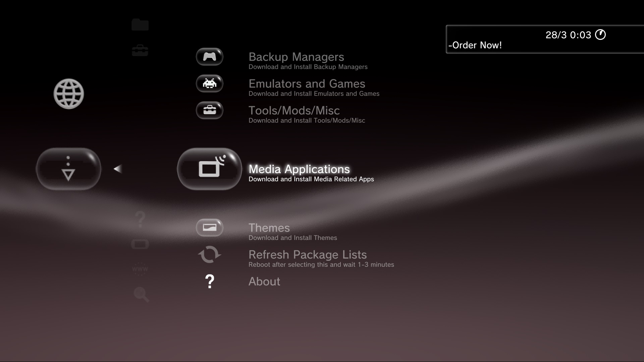The height and width of the screenshot is (362, 644).
Task: Select the About entry in the list
Action: coord(264,282)
